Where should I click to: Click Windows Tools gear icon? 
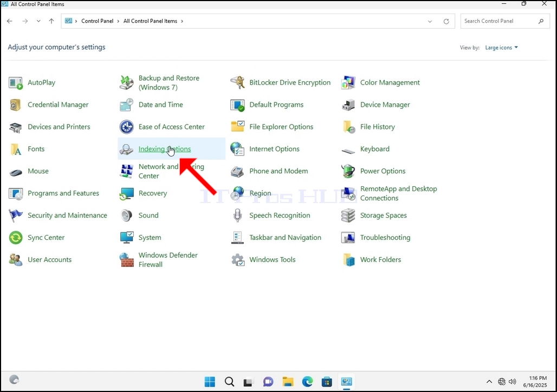pos(237,260)
